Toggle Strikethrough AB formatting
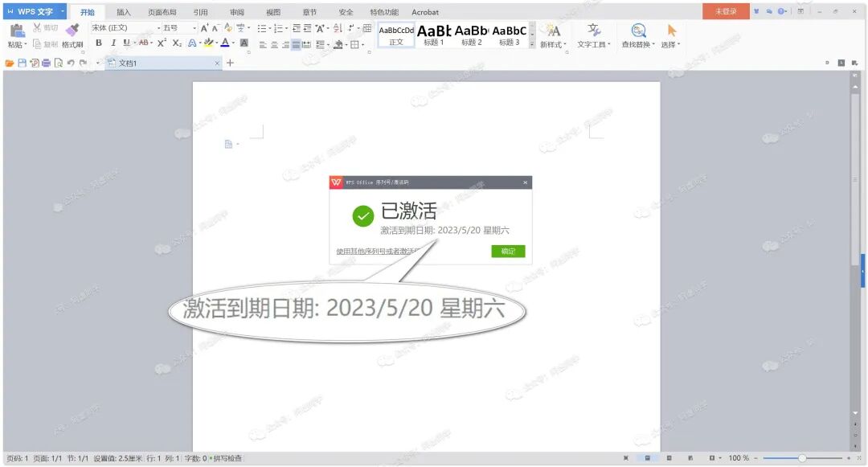This screenshot has width=868, height=467. point(143,43)
